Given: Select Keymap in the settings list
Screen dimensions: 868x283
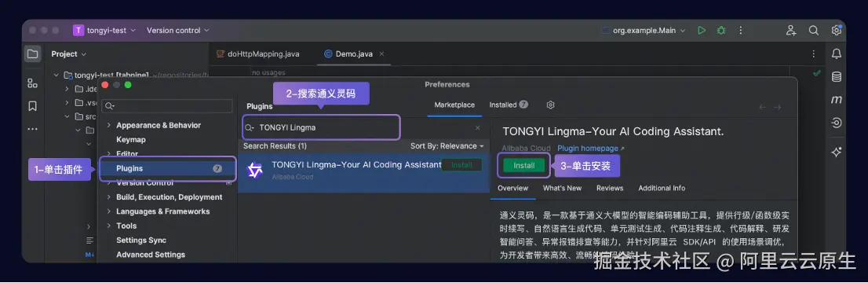Looking at the screenshot, I should [x=130, y=140].
